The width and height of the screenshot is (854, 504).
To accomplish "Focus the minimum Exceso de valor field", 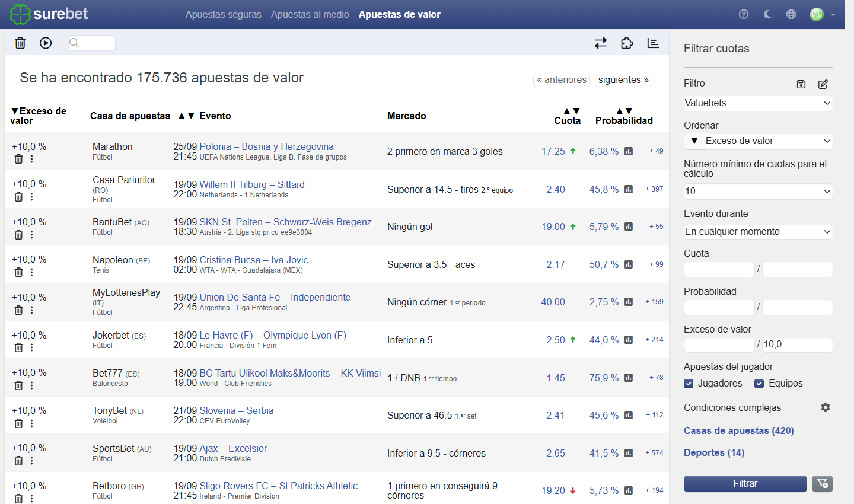I will (719, 344).
